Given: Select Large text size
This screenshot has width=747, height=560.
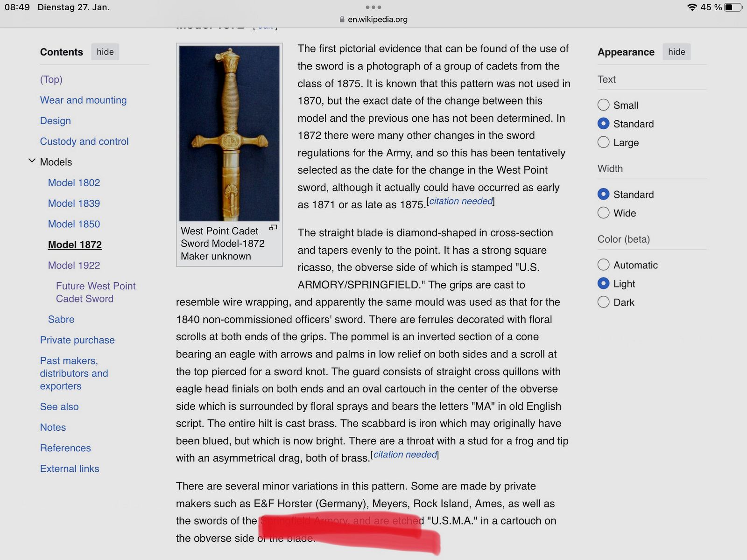Looking at the screenshot, I should pos(604,142).
